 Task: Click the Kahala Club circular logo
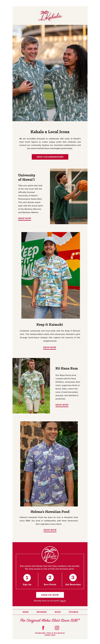[x=50, y=555]
